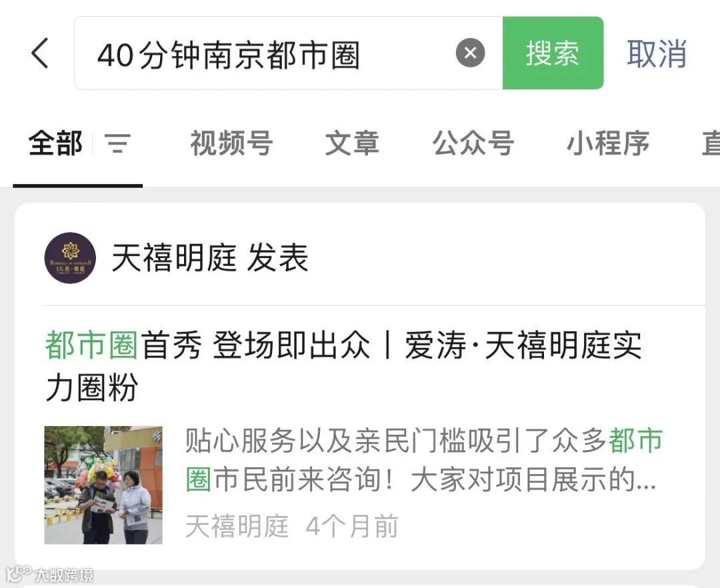
Task: Clear search text with the X icon
Action: coord(470,53)
